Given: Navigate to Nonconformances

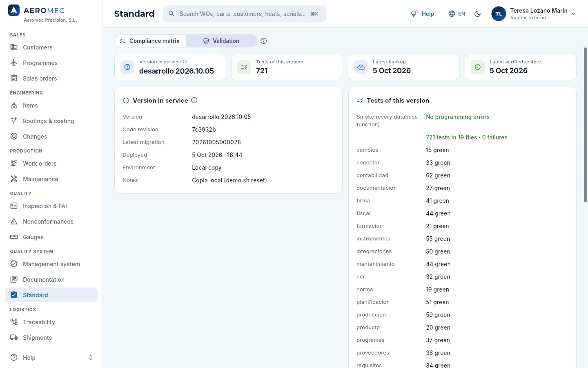Looking at the screenshot, I should pos(51,222).
